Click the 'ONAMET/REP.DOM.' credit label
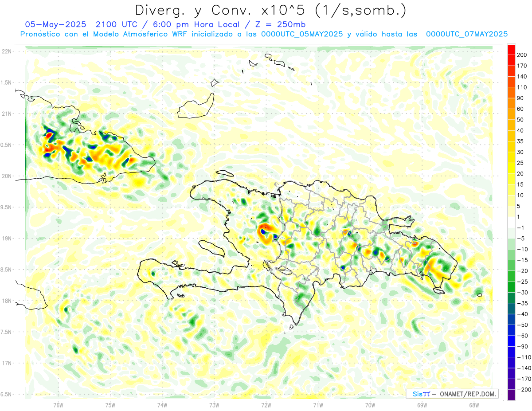Image resolution: width=532 pixels, height=411 pixels. (x=467, y=394)
